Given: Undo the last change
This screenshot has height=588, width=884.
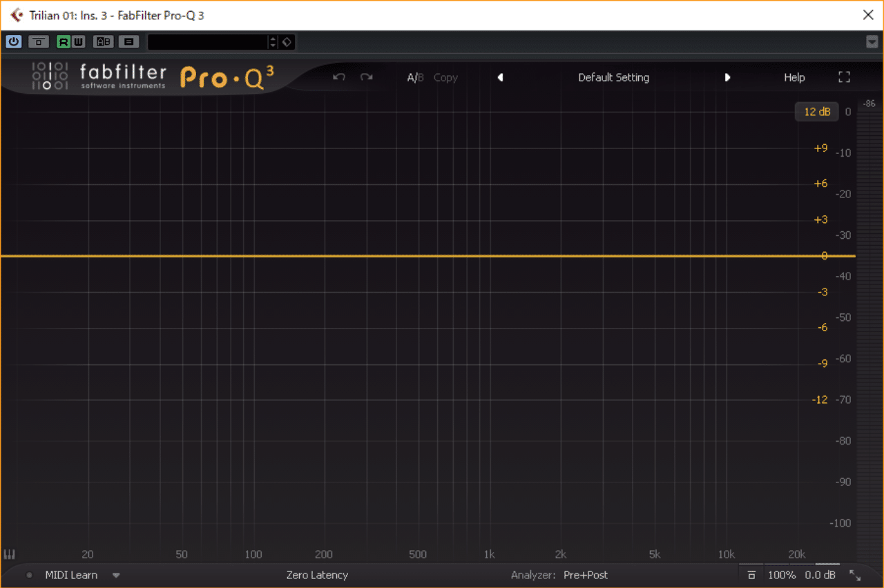Looking at the screenshot, I should tap(338, 77).
